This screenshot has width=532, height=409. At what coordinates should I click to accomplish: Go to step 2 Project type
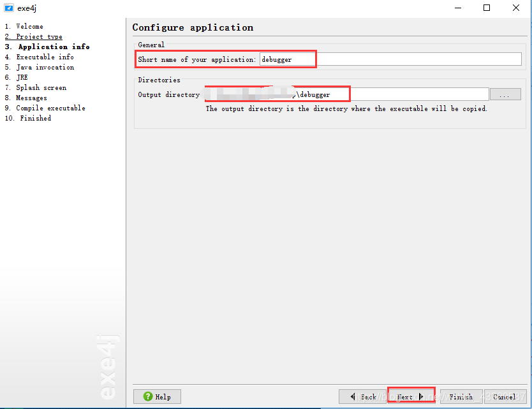tap(34, 36)
